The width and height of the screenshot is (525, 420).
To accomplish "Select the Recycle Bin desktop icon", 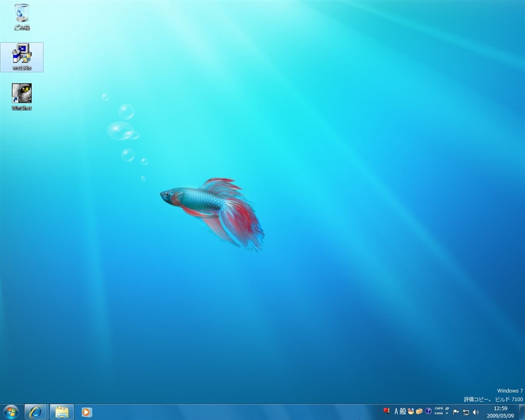I will (x=22, y=14).
